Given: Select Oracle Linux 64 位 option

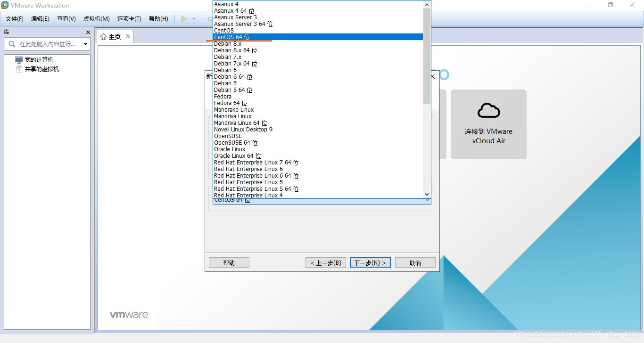Looking at the screenshot, I should coord(318,155).
